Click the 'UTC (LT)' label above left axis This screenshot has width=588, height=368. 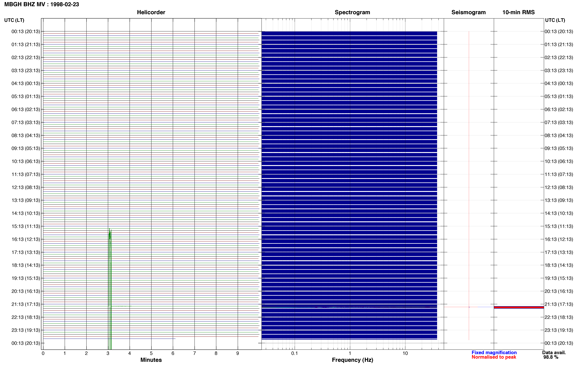pos(14,20)
